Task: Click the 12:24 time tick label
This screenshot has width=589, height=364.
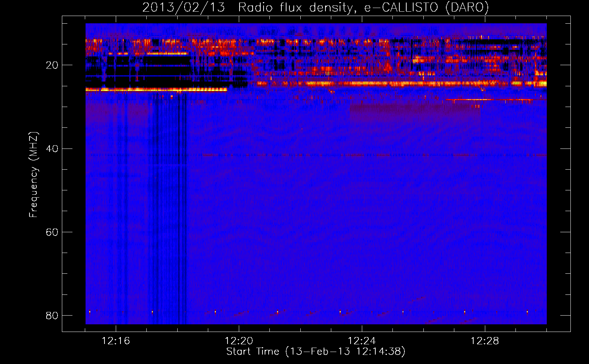Action: tap(362, 341)
